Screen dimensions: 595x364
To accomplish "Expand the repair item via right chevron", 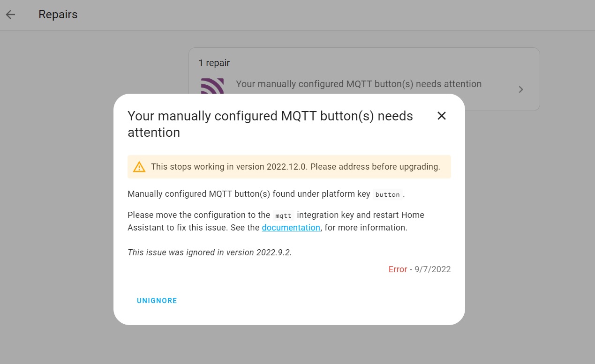I will click(x=520, y=89).
